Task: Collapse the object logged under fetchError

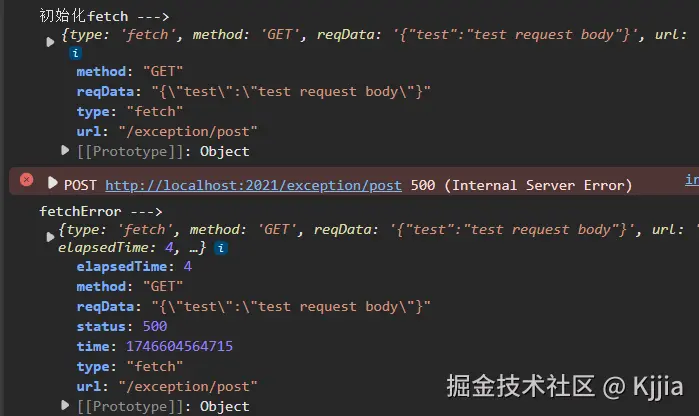Action: tap(51, 237)
